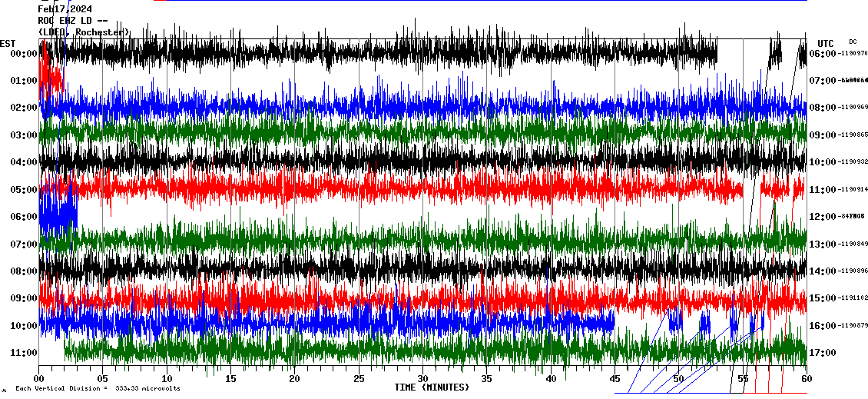This screenshot has width=868, height=399.
Task: Select the DC value -1191102 beside 15:00 UTC
Action: click(x=853, y=298)
